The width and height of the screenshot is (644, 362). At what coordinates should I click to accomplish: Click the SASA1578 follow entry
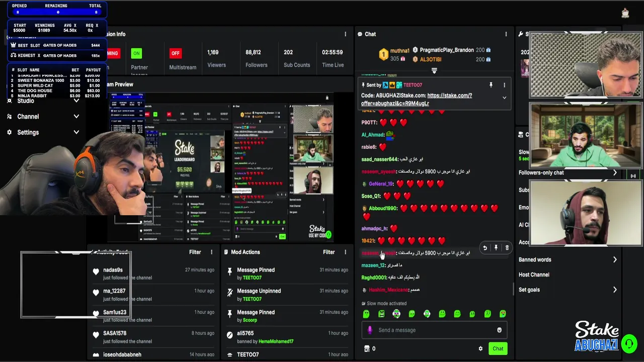(153, 337)
